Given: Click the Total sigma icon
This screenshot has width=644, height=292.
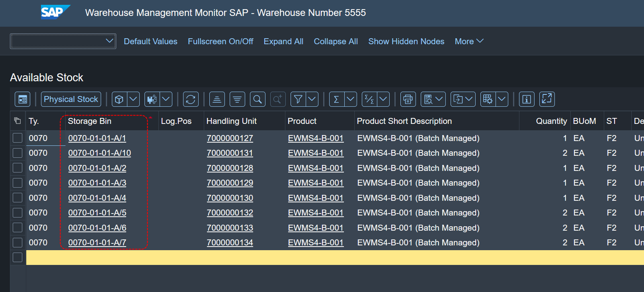Looking at the screenshot, I should [336, 99].
